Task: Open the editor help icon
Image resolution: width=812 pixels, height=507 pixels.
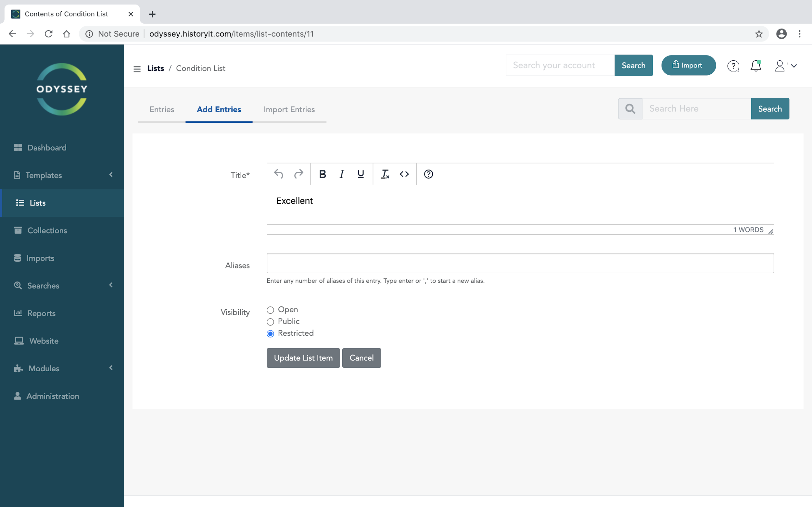Action: (428, 174)
